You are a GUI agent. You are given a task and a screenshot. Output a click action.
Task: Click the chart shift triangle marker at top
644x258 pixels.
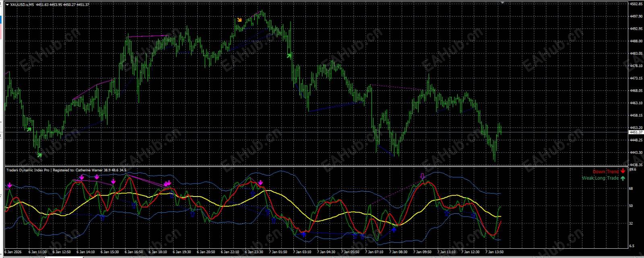tap(502, 3)
